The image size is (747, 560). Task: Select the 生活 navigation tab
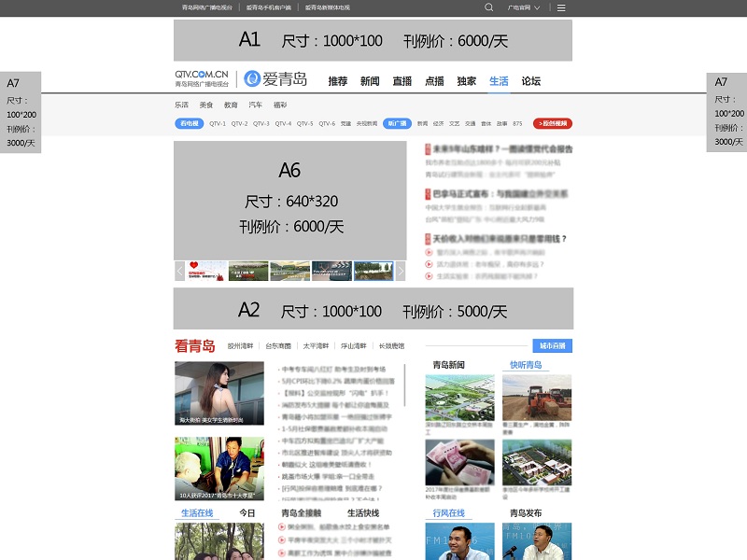499,81
